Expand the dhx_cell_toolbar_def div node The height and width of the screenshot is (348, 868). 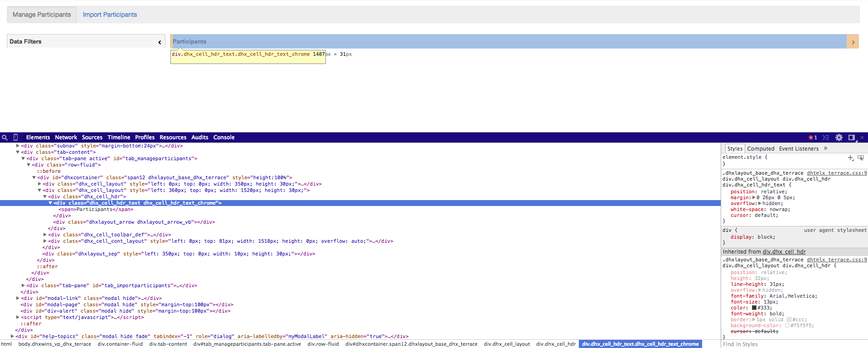(45, 235)
